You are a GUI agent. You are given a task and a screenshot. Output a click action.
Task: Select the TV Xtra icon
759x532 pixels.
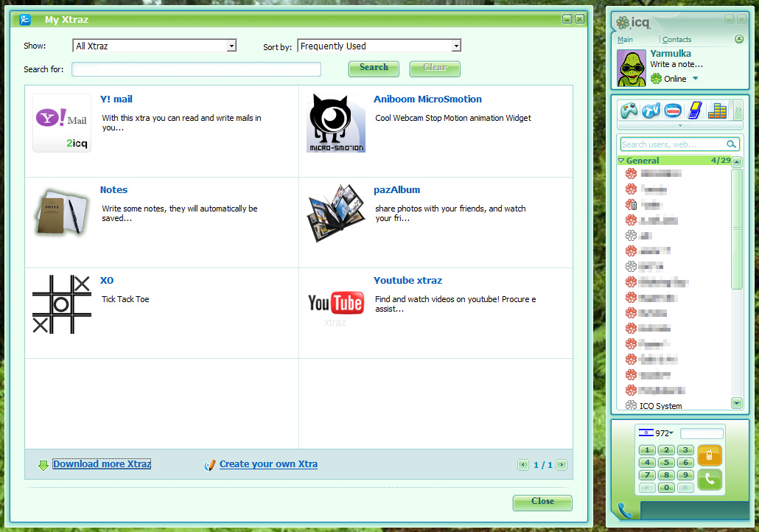point(651,110)
